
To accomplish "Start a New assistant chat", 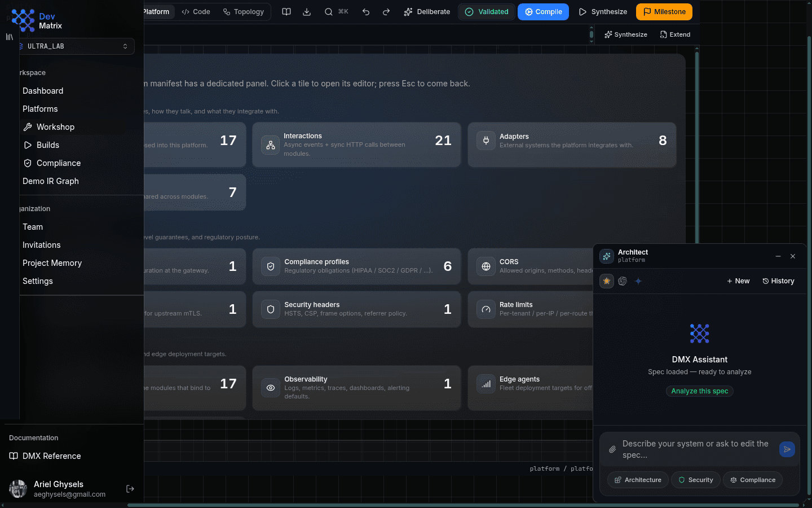I will 738,281.
